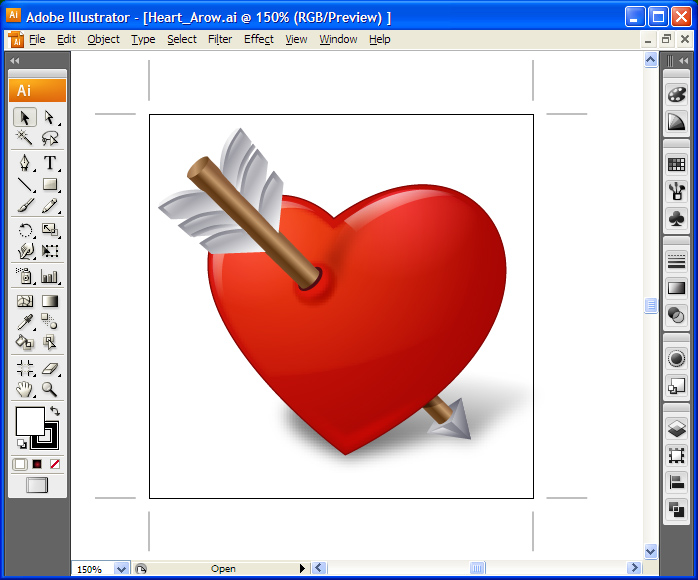Select the Paintbrush tool
The height and width of the screenshot is (580, 698).
(24, 205)
